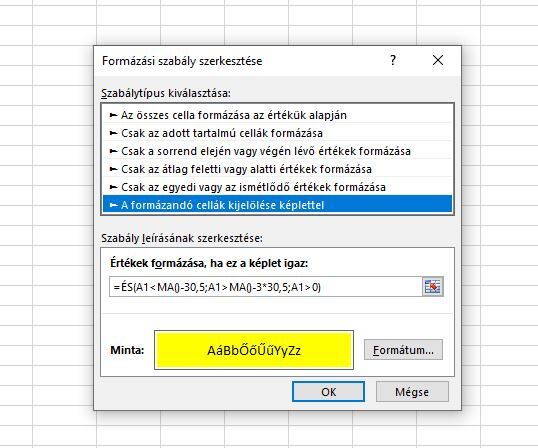538x448 pixels.
Task: Cancel with the Mégse button
Action: (412, 392)
